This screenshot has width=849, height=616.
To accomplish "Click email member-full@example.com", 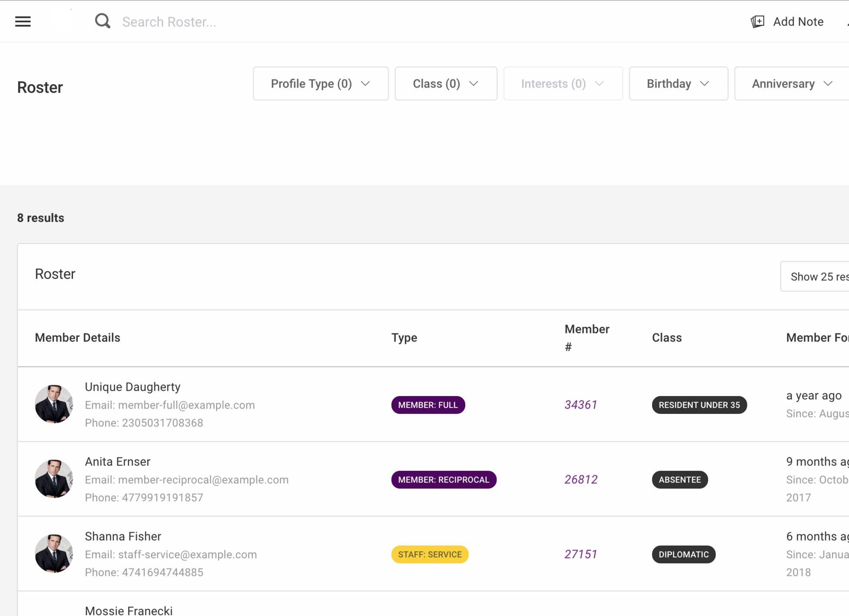I will (x=186, y=405).
